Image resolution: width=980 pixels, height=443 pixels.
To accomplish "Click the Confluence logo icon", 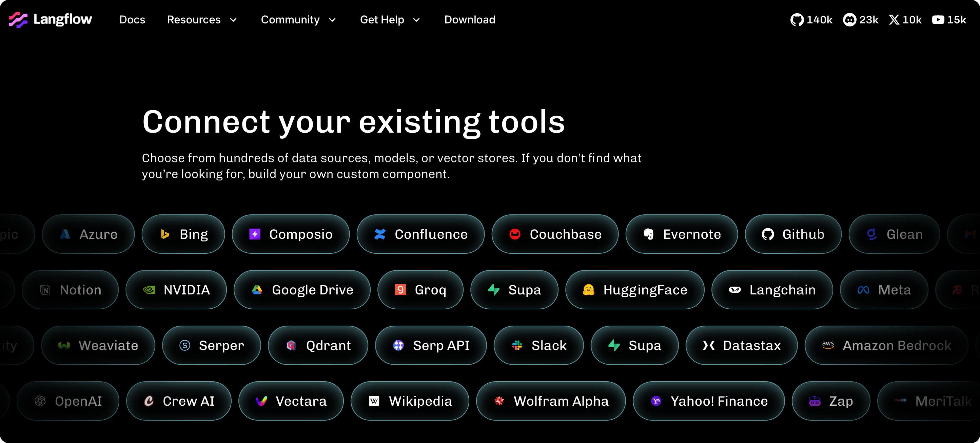I will 380,234.
